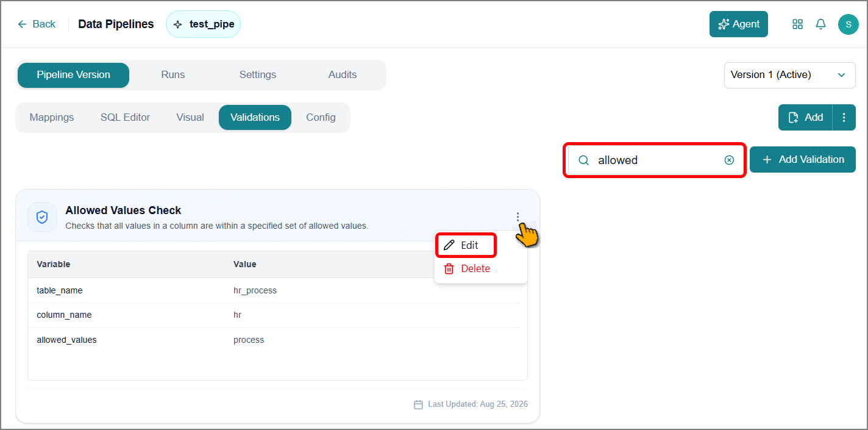Click the test_pipe pipeline chip
Screen dimensions: 868x430
(x=204, y=24)
